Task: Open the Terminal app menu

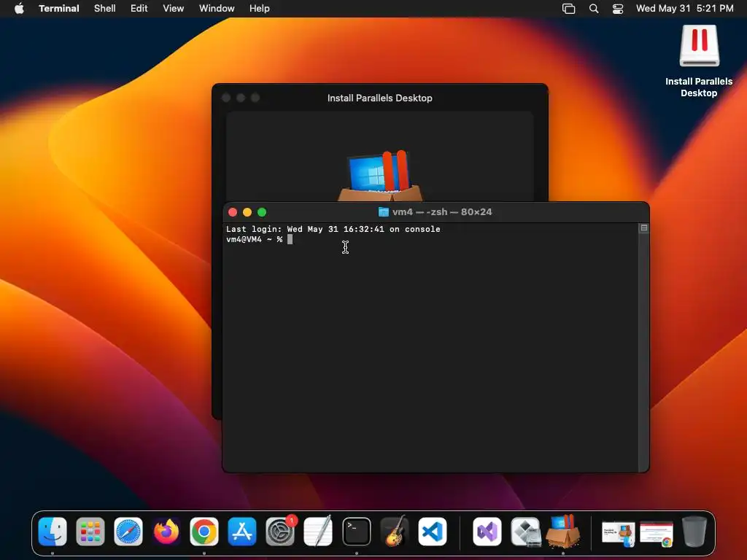Action: tap(59, 8)
